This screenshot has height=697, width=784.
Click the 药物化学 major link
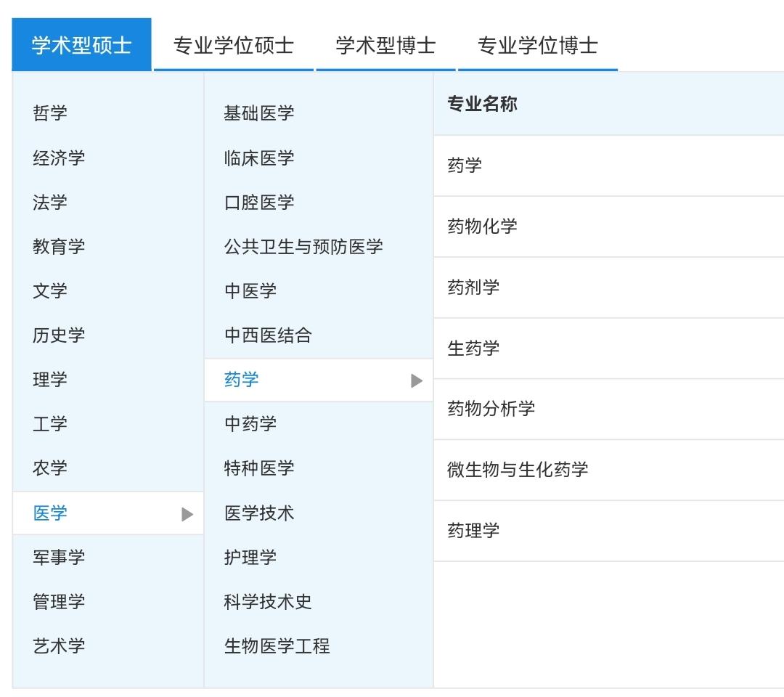[483, 227]
